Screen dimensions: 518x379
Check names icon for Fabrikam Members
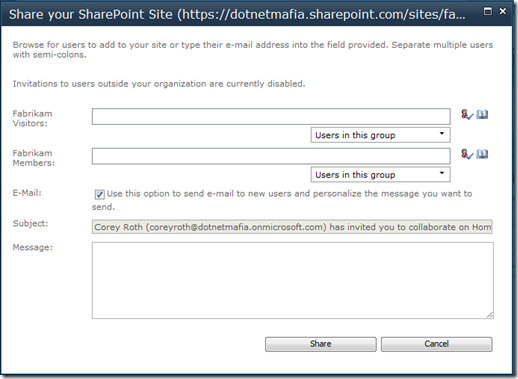coord(467,154)
